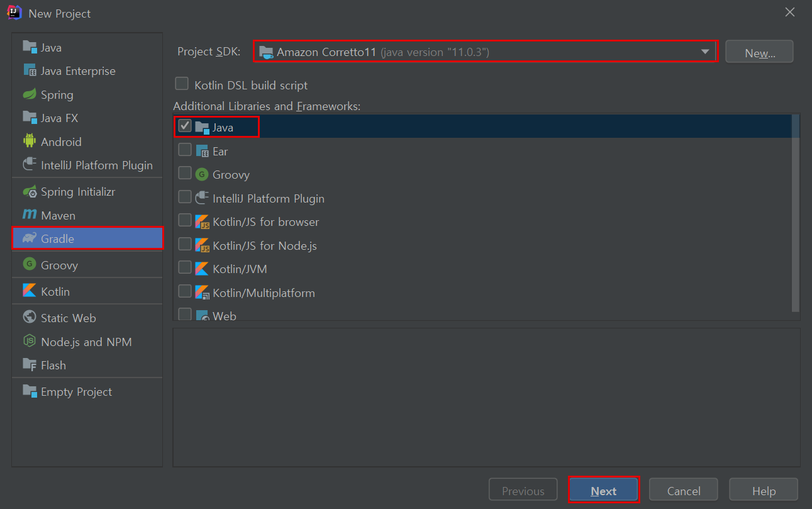Select Gradle project type label
The width and height of the screenshot is (812, 509).
click(x=57, y=239)
